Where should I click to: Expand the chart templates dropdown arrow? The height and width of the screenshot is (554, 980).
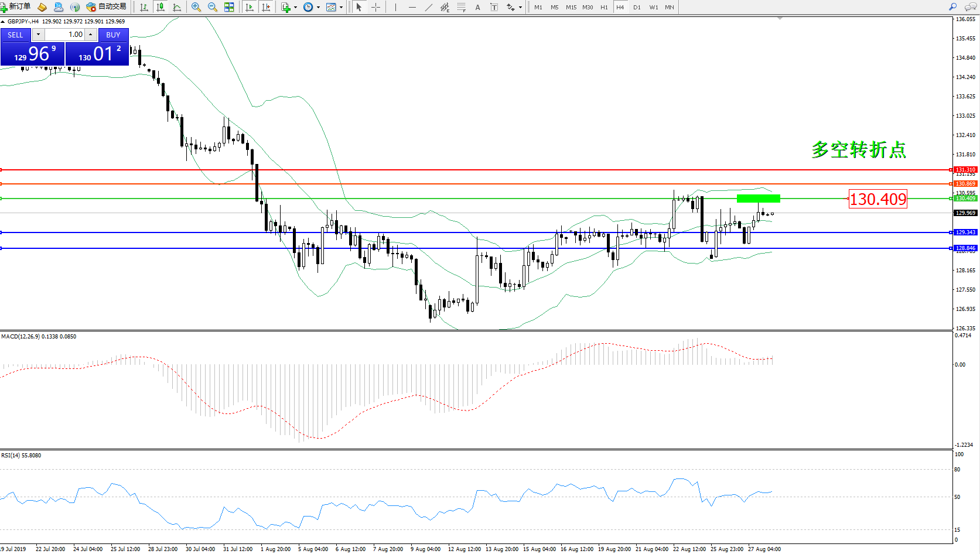341,8
